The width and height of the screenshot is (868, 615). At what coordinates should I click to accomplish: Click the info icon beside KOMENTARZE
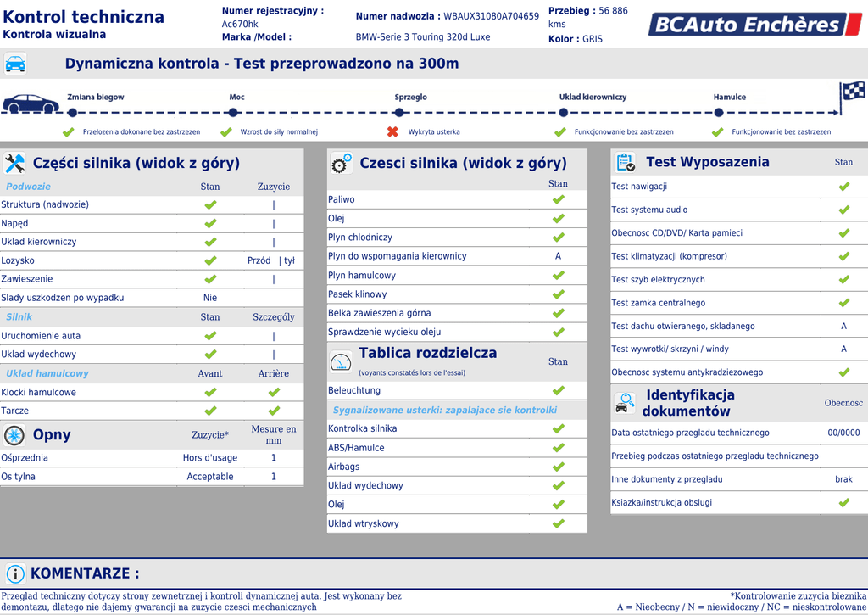click(15, 573)
